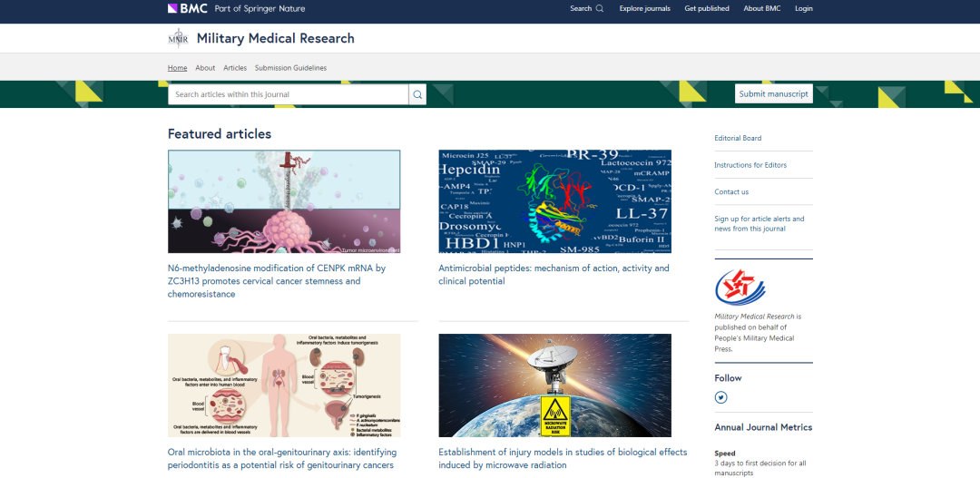Click the People's Military Medical Press logo
The width and height of the screenshot is (980, 478).
coord(740,288)
